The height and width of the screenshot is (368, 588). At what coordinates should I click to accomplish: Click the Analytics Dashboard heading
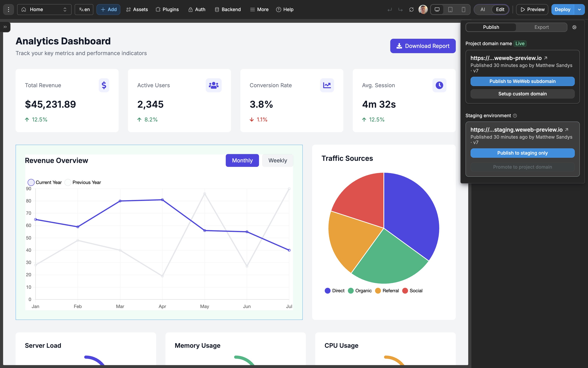click(x=63, y=41)
